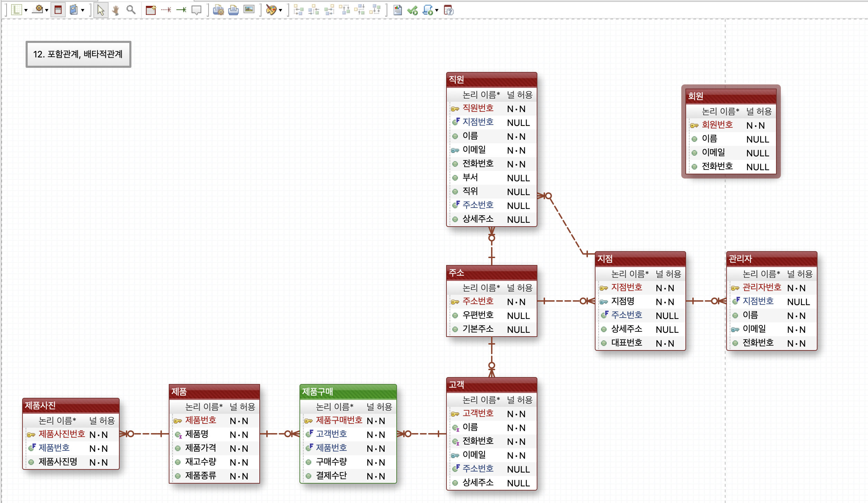This screenshot has height=503, width=868.
Task: Select the 고객 table header
Action: [x=491, y=385]
